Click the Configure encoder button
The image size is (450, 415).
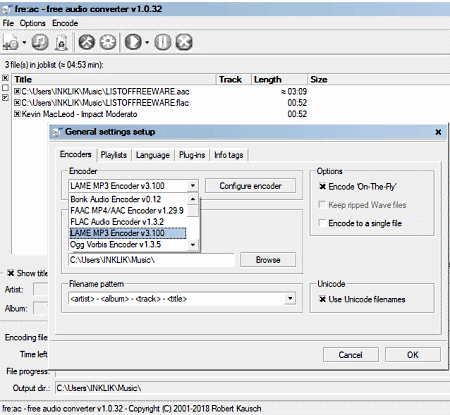[x=250, y=186]
